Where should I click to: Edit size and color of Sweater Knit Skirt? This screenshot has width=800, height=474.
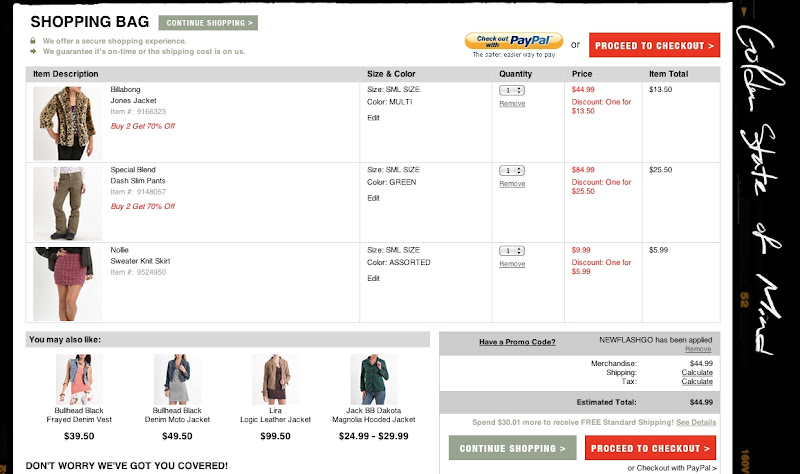[x=373, y=278]
